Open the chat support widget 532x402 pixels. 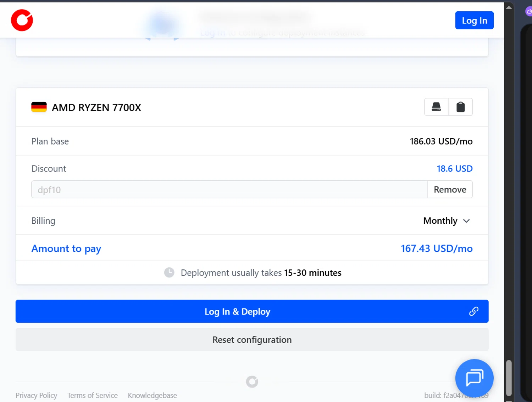(474, 378)
